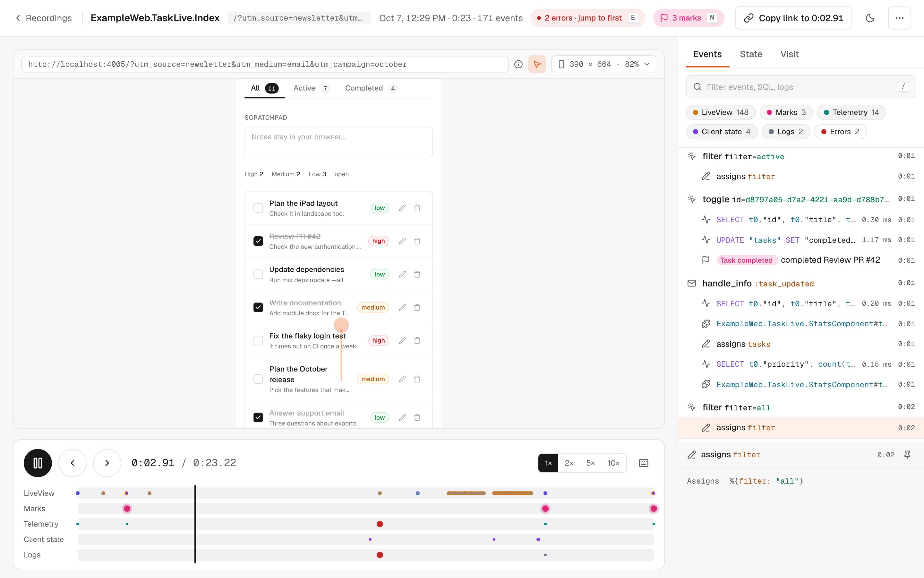
Task: Delete the Plan the October release task
Action: point(417,379)
